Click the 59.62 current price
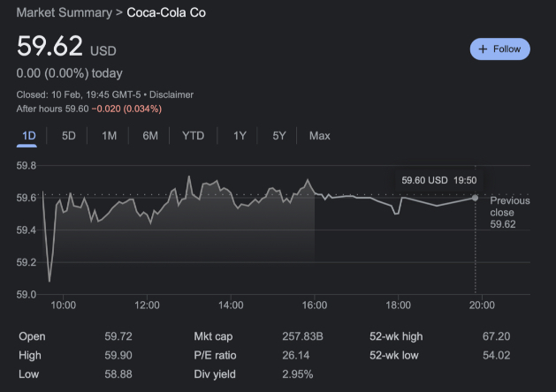 pyautogui.click(x=50, y=46)
